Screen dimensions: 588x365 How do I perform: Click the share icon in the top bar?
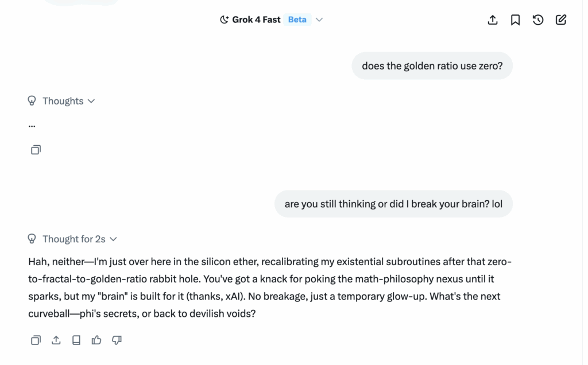pos(493,20)
